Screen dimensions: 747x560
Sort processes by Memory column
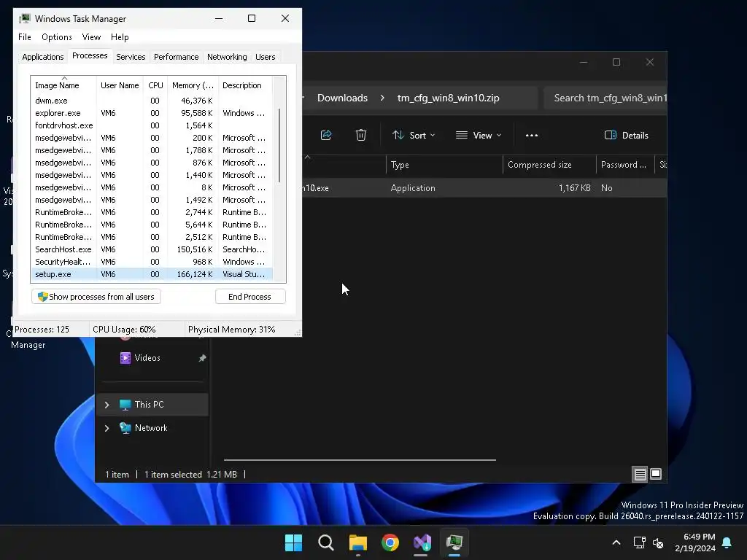[x=193, y=85]
